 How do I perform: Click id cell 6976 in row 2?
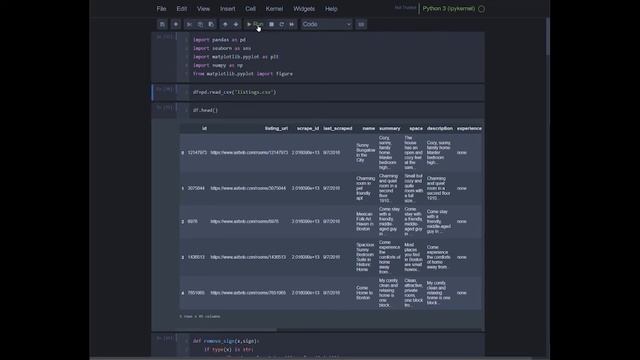[192, 222]
